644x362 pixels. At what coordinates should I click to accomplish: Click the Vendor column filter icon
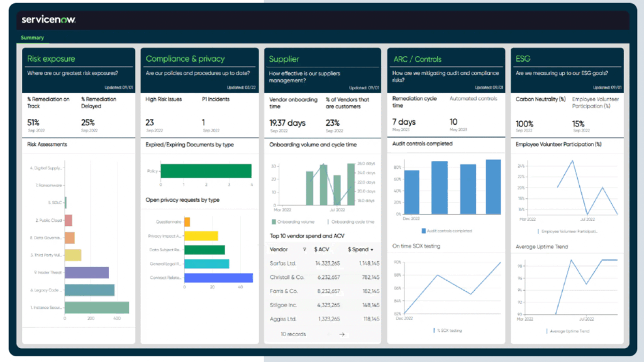click(x=305, y=249)
